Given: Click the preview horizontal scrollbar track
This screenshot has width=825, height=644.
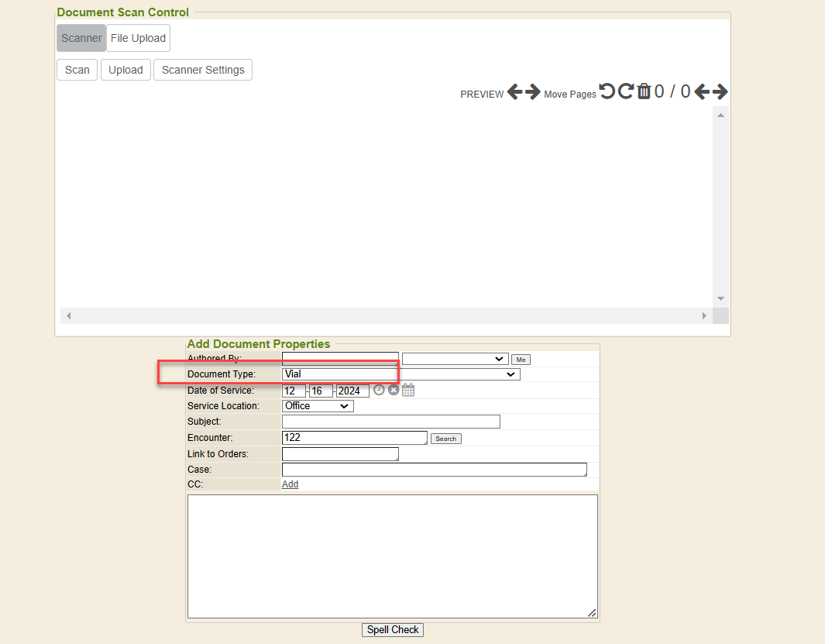Looking at the screenshot, I should pos(386,315).
